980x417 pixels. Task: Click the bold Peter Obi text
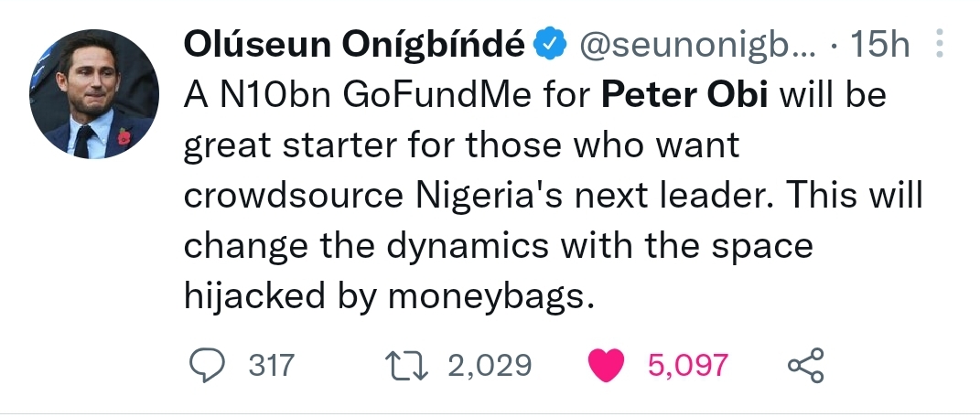(688, 95)
